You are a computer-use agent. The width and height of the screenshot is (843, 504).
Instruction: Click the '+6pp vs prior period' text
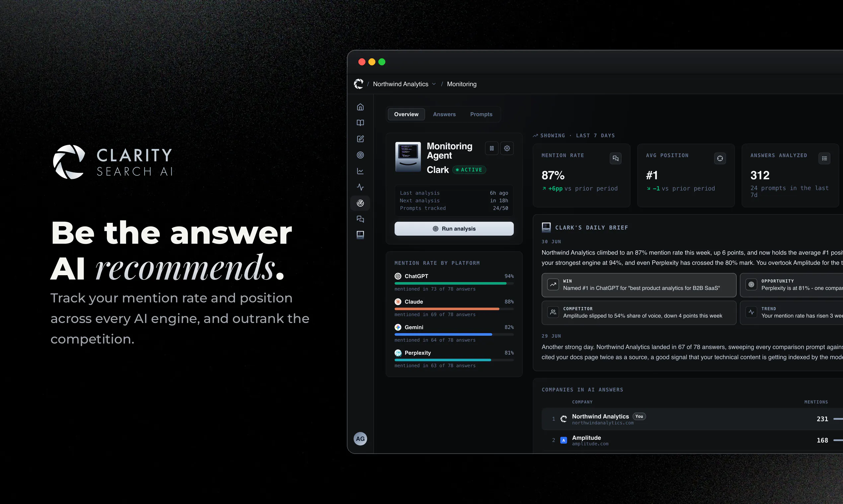(x=579, y=188)
